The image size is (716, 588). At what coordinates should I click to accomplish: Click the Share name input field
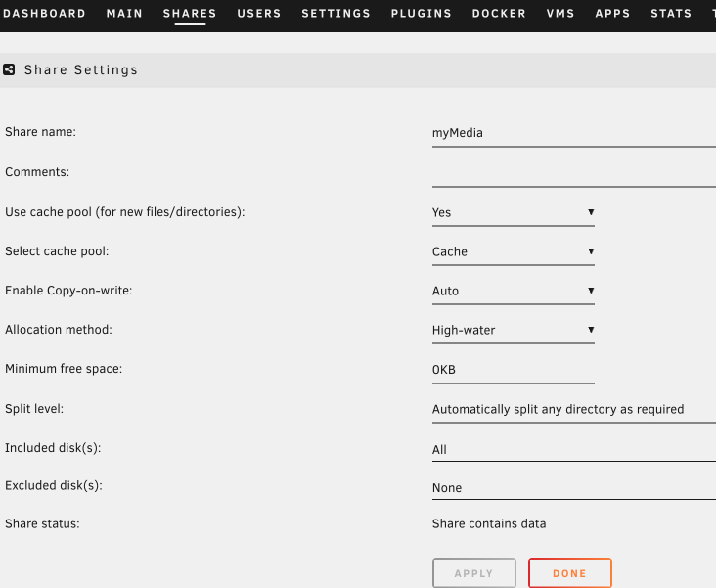tap(573, 133)
